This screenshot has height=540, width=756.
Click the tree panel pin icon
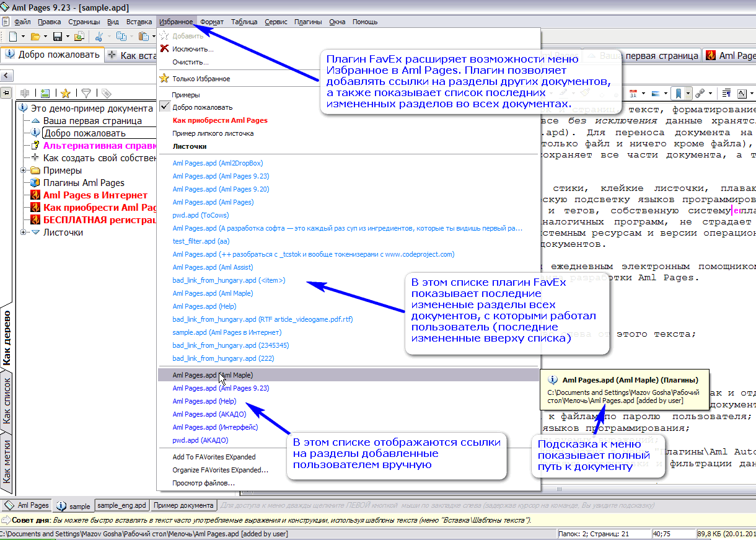point(7,93)
